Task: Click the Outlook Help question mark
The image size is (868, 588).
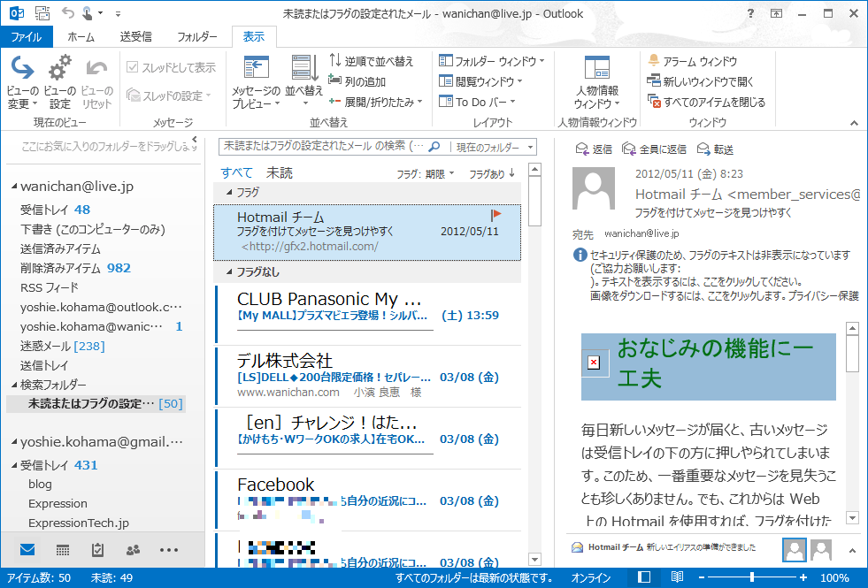Action: (x=750, y=13)
